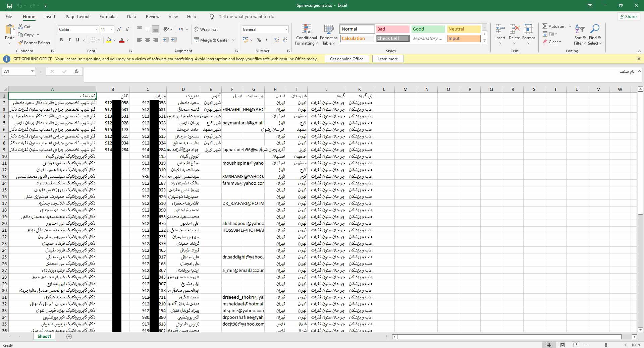Viewport: 644px width, 348px height.
Task: Open the Calibri font name dropdown
Action: pos(97,30)
